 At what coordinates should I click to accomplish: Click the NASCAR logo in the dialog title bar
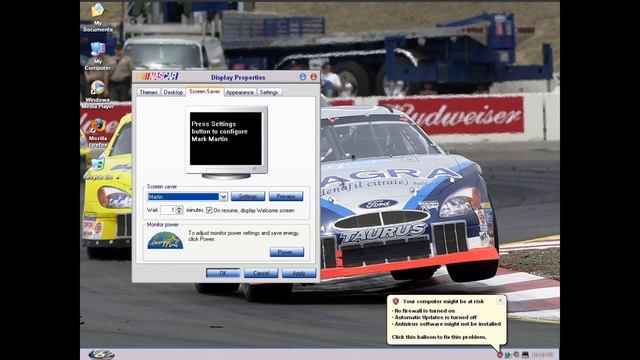pos(158,76)
